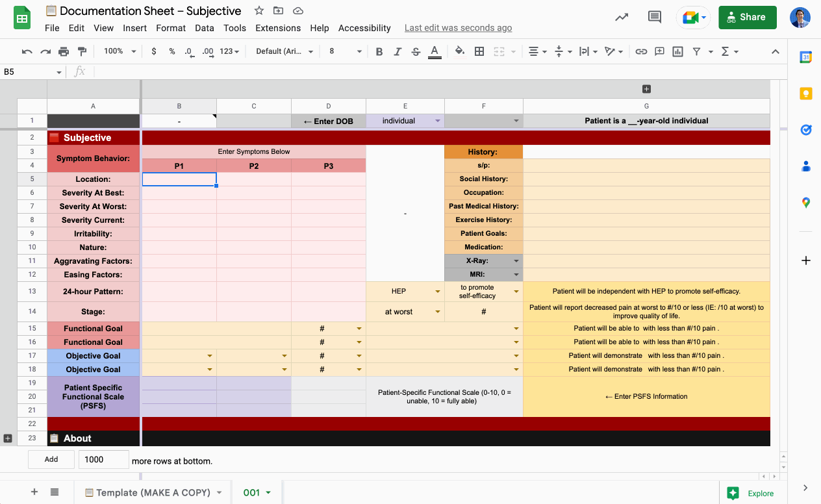Image resolution: width=821 pixels, height=504 pixels.
Task: Click the Add rows button
Action: tap(51, 459)
